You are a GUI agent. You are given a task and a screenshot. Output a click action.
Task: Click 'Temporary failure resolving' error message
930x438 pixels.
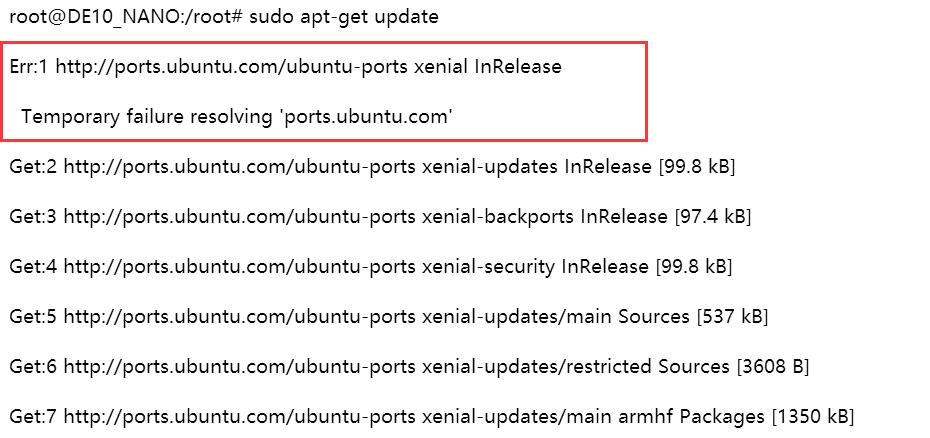[146, 116]
